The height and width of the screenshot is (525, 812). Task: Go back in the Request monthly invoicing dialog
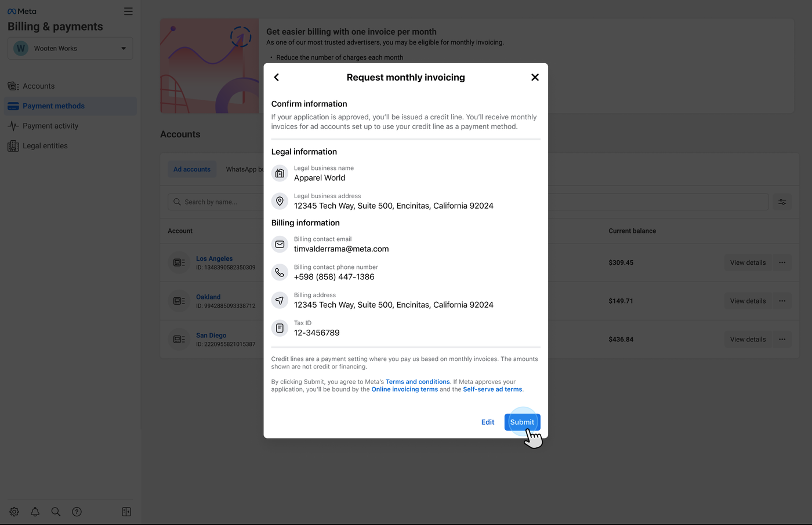click(277, 77)
